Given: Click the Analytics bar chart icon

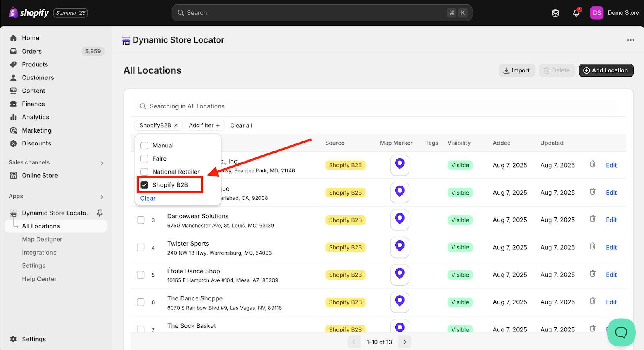Looking at the screenshot, I should 14,117.
